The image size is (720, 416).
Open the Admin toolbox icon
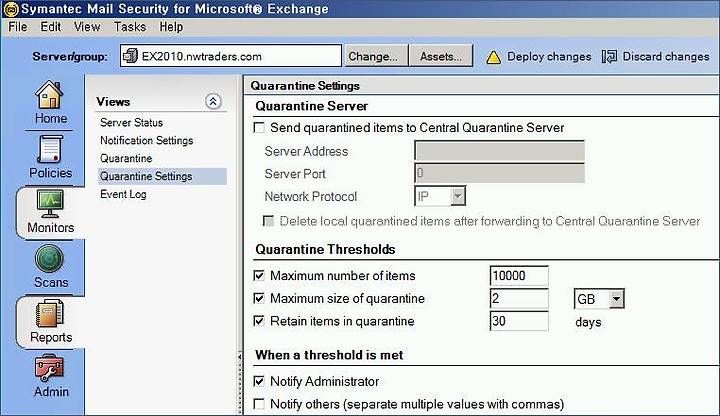(49, 368)
